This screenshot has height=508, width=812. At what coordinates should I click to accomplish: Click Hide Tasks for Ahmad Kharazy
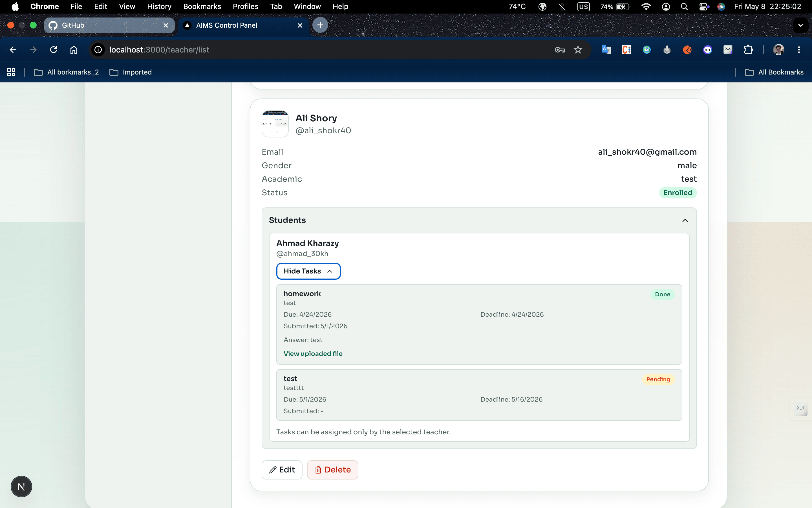pyautogui.click(x=308, y=271)
